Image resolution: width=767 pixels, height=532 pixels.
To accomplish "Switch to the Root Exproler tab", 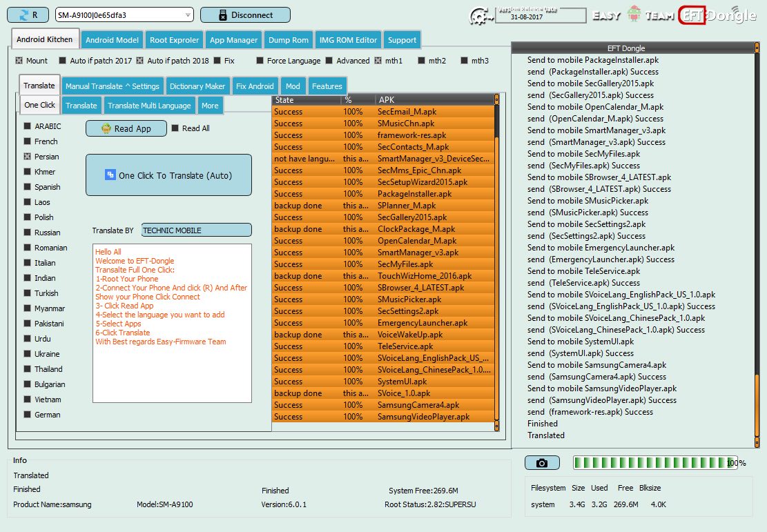I will click(174, 40).
